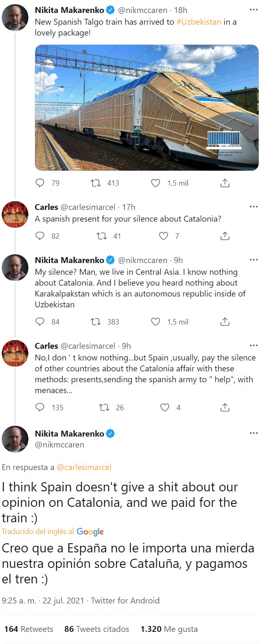Screen dimensions: 259x644
Task: Open the share icon on the first tweet
Action: click(x=225, y=183)
